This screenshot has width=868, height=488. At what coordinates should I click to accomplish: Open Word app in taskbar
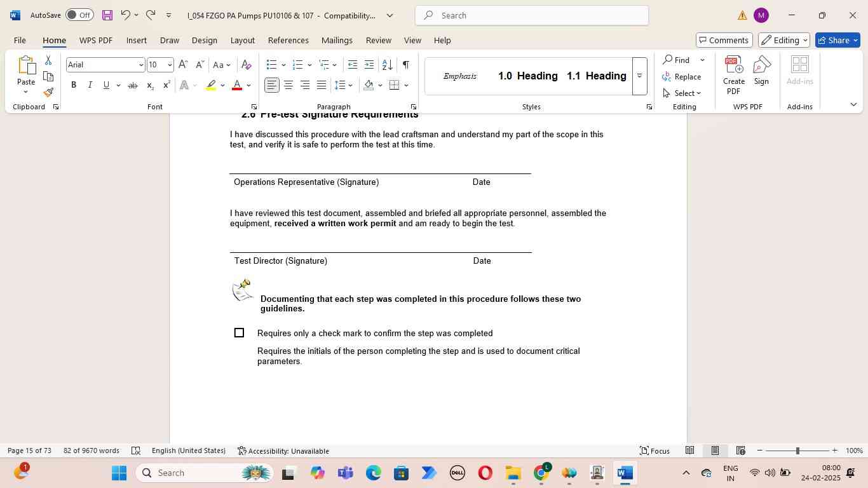coord(625,473)
